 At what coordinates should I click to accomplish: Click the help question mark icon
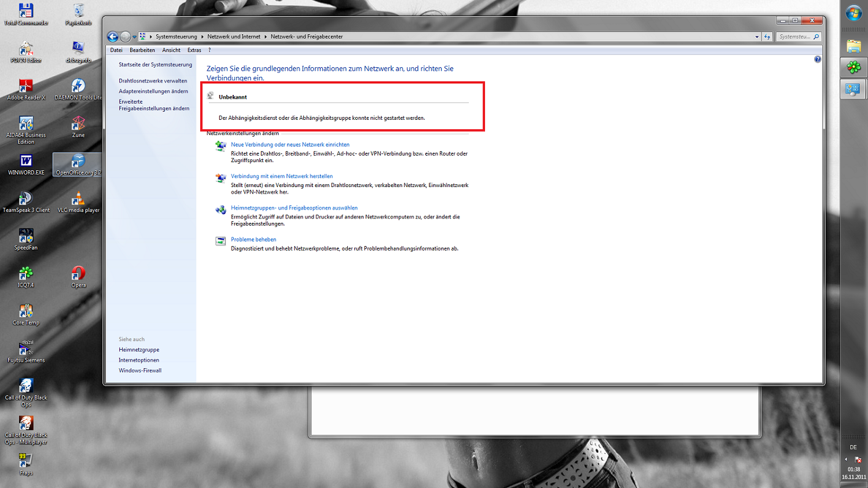pos(817,59)
